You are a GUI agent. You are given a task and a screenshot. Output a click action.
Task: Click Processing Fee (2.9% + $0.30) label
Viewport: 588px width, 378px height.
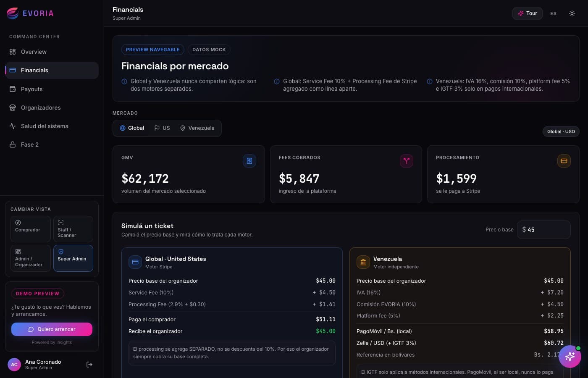(167, 304)
